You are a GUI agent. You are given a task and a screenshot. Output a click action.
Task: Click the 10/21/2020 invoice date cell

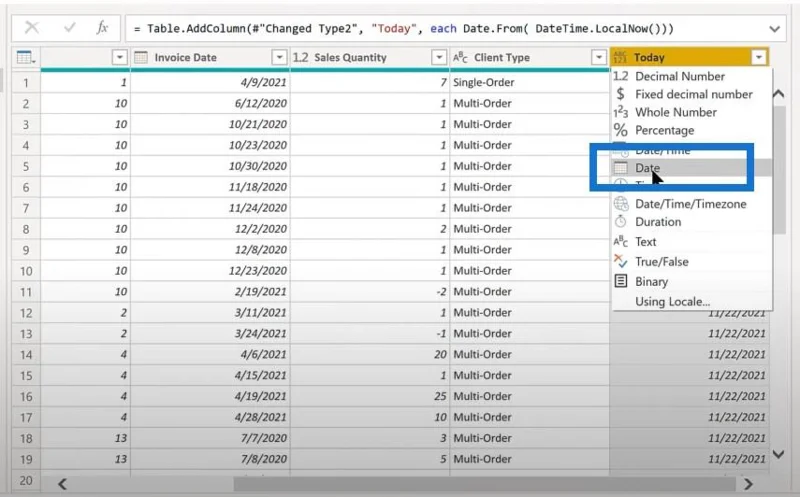tap(210, 125)
